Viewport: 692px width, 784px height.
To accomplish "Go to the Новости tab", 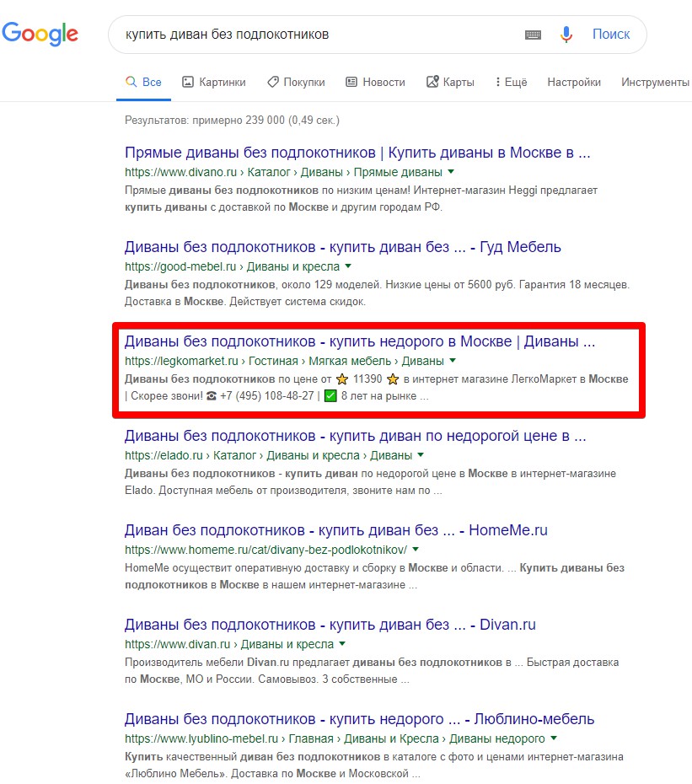I will (375, 82).
